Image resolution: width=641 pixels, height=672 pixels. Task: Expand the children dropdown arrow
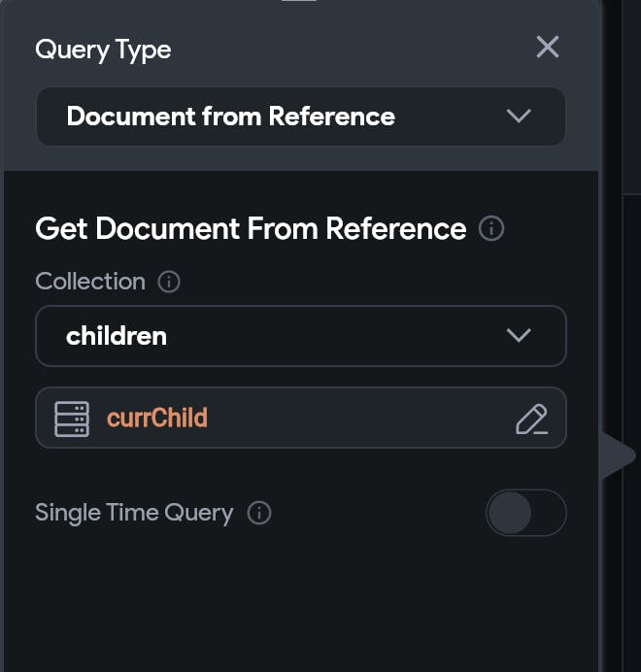[519, 336]
